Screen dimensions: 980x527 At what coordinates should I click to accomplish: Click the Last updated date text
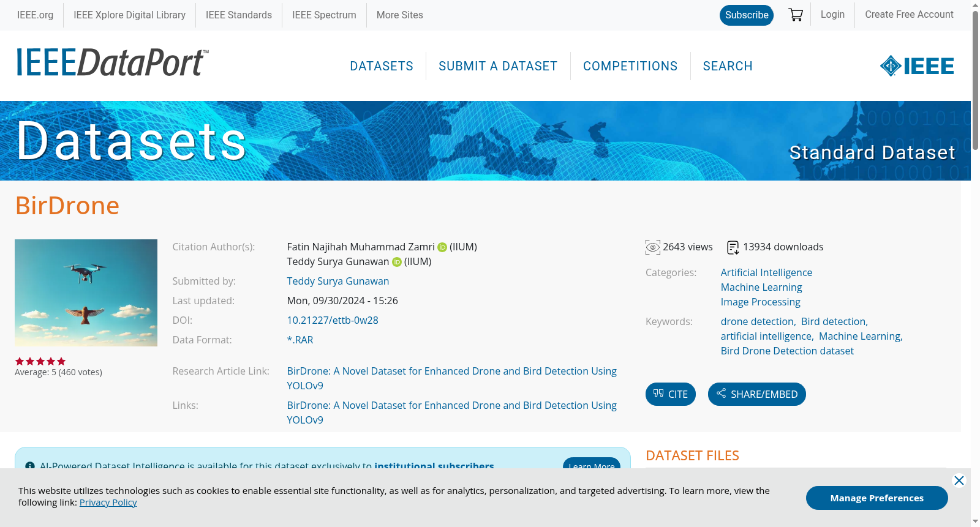342,301
